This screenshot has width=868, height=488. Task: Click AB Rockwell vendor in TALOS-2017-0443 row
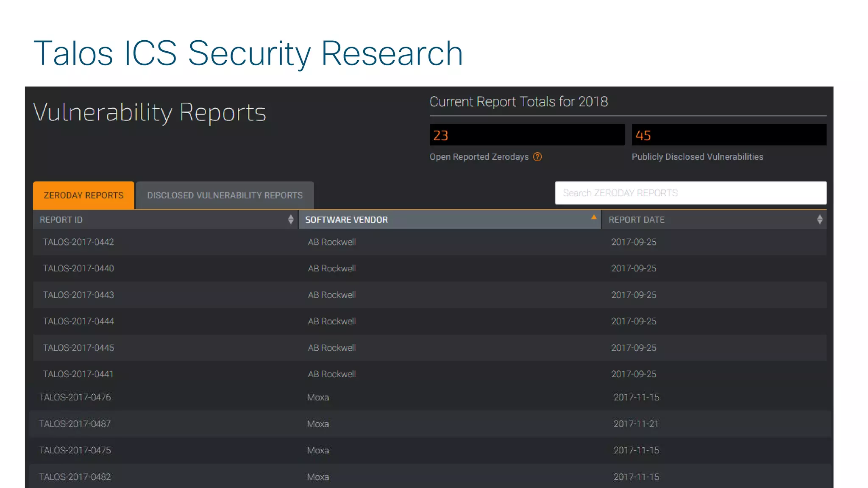pos(332,295)
